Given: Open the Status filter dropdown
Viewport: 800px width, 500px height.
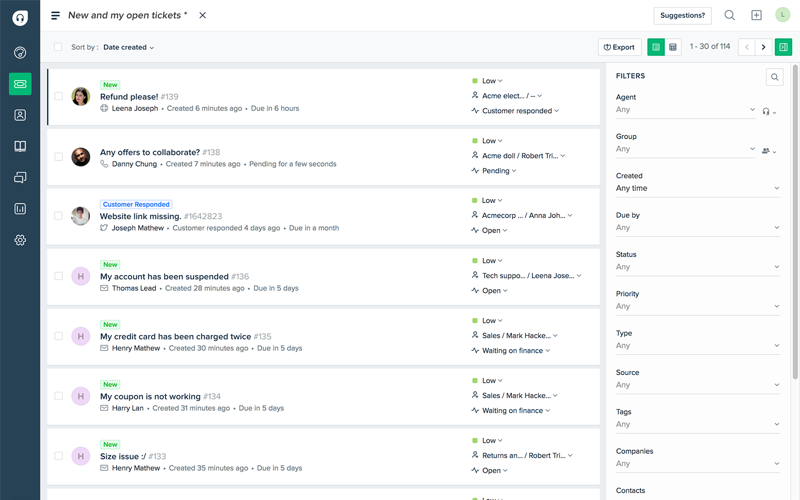Looking at the screenshot, I should click(x=697, y=266).
